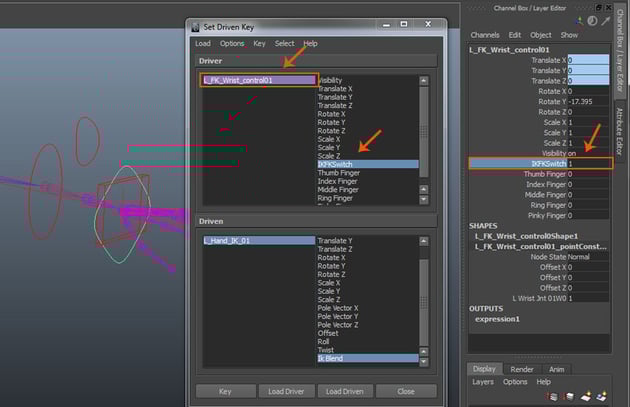Click the create new empty layer icon
Viewport: 630px width, 407px height.
588,398
